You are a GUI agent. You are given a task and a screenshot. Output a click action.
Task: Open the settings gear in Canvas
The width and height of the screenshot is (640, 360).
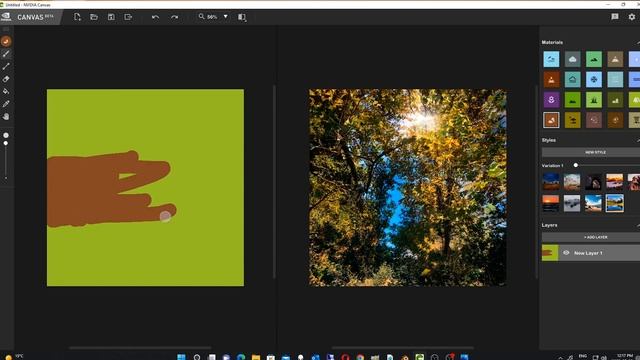tap(632, 17)
